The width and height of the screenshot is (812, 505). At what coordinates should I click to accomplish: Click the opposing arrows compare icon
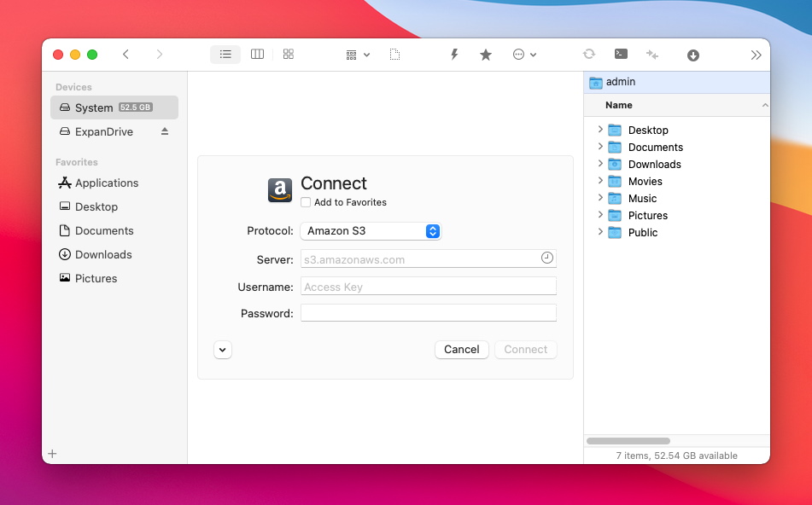coord(652,55)
